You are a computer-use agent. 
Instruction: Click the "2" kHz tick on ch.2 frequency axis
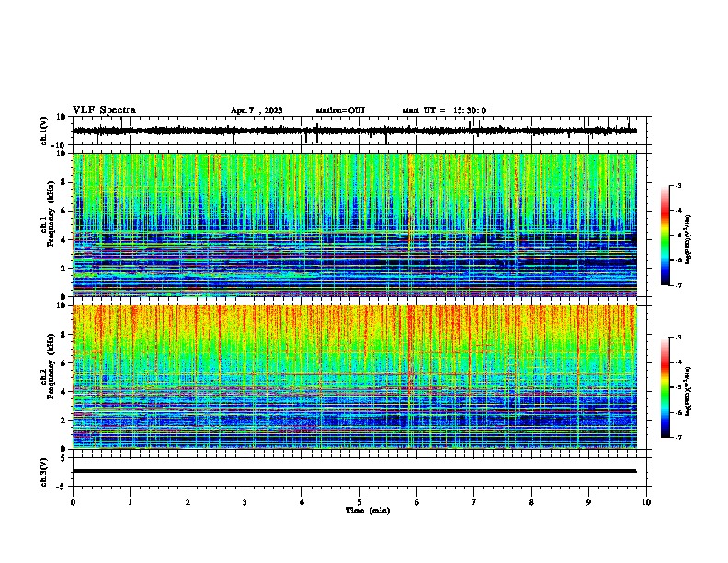click(x=63, y=420)
